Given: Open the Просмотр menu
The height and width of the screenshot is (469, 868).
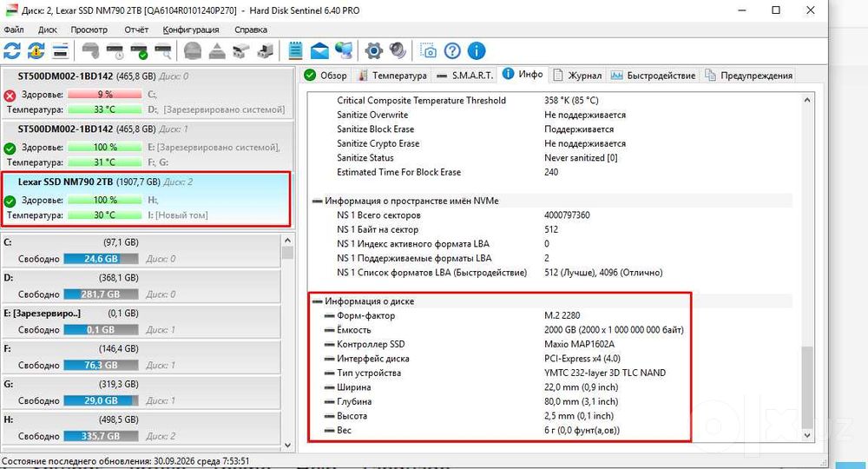Looking at the screenshot, I should (x=89, y=30).
